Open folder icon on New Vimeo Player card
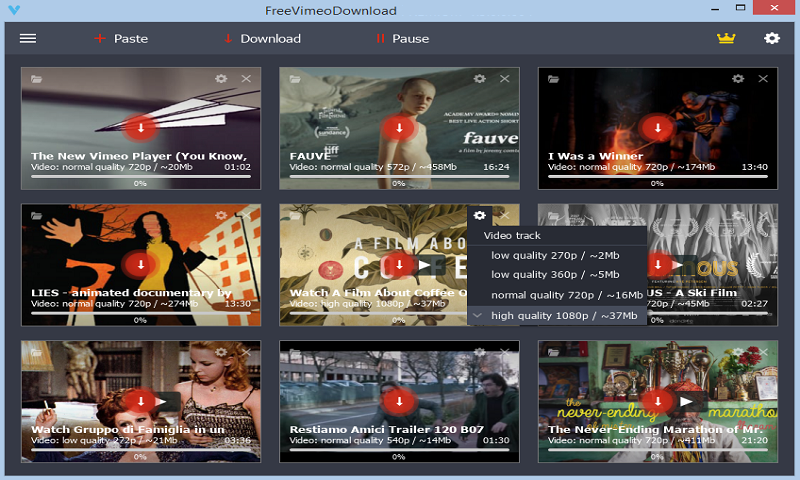Image resolution: width=800 pixels, height=480 pixels. [37, 78]
